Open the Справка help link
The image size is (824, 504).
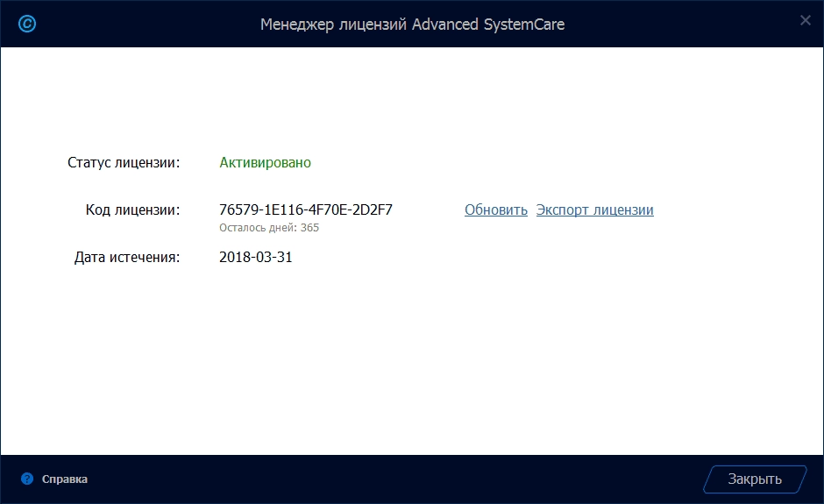(65, 479)
